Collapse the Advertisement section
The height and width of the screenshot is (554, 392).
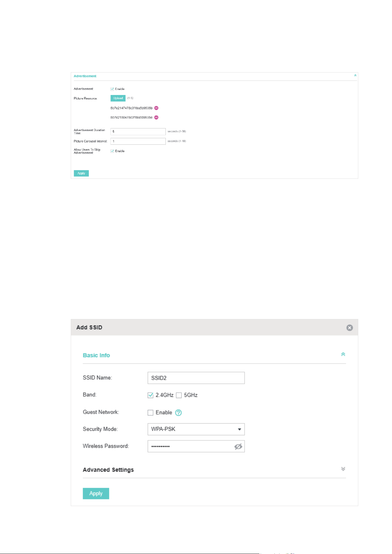click(355, 75)
